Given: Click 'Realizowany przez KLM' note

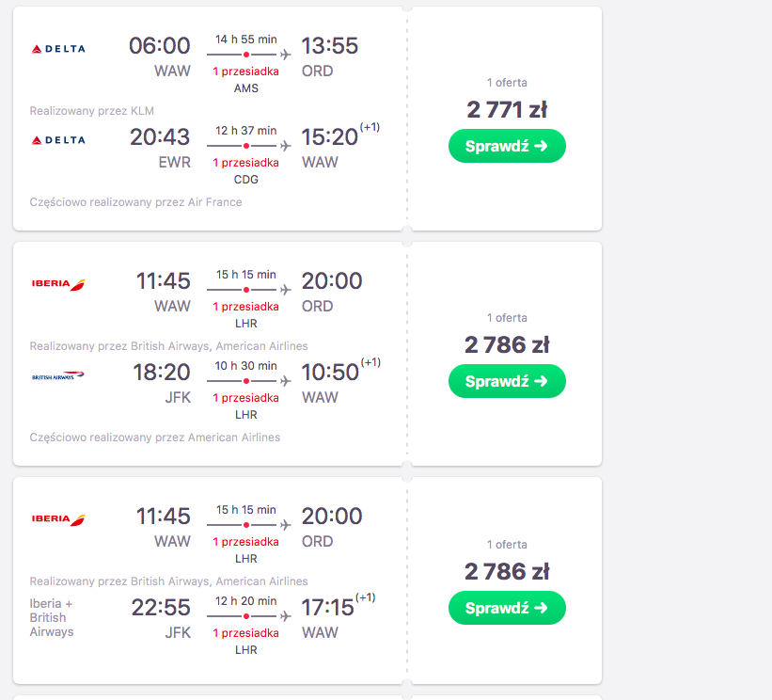Looking at the screenshot, I should [91, 111].
